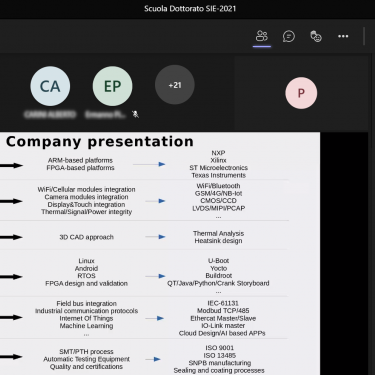Click the black arrow left of Linux list
Viewport: 375px width, 375px height.
[x=11, y=276]
